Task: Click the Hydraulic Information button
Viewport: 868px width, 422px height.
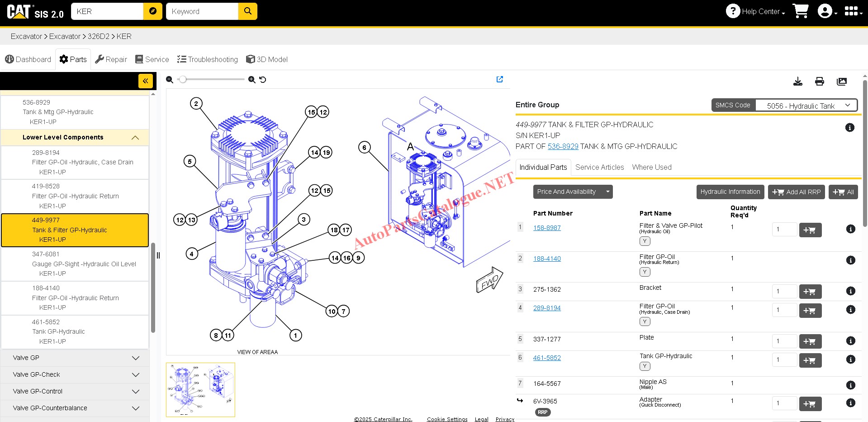Action: [x=730, y=192]
